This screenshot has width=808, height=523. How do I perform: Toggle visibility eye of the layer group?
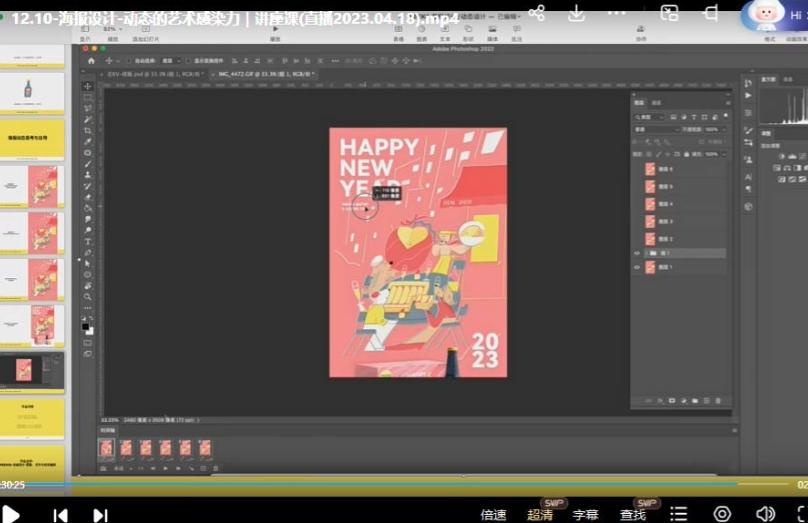637,254
